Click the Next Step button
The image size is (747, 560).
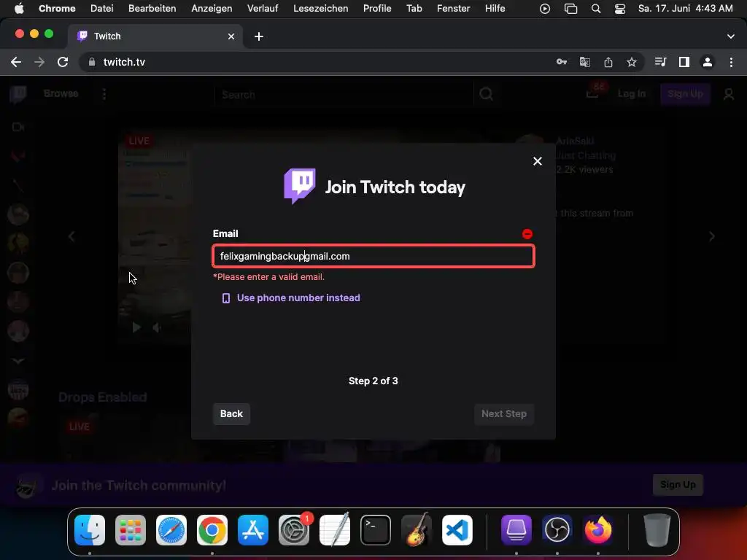click(x=504, y=414)
